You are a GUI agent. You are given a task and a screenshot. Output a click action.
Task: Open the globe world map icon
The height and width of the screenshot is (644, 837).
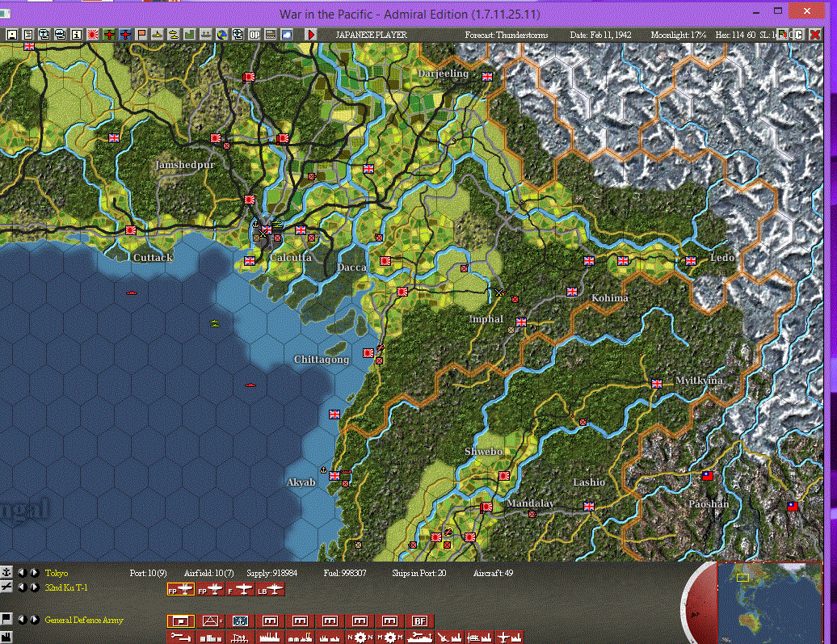(x=222, y=35)
